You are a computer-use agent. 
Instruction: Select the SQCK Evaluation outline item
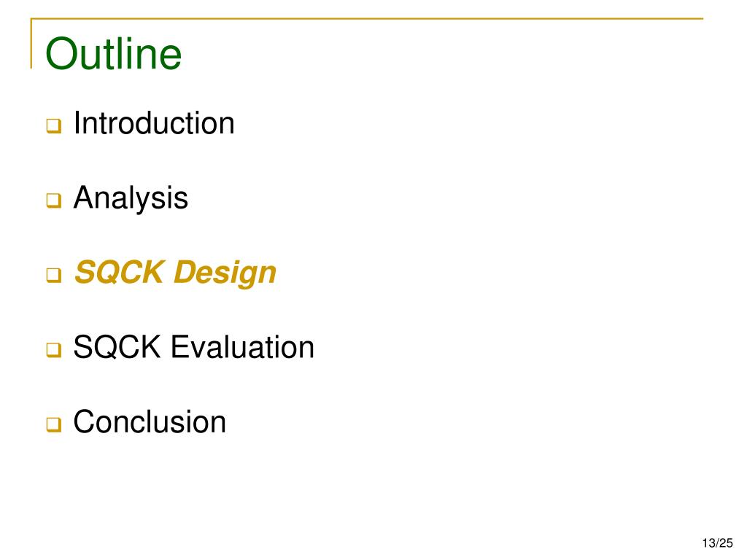194,346
